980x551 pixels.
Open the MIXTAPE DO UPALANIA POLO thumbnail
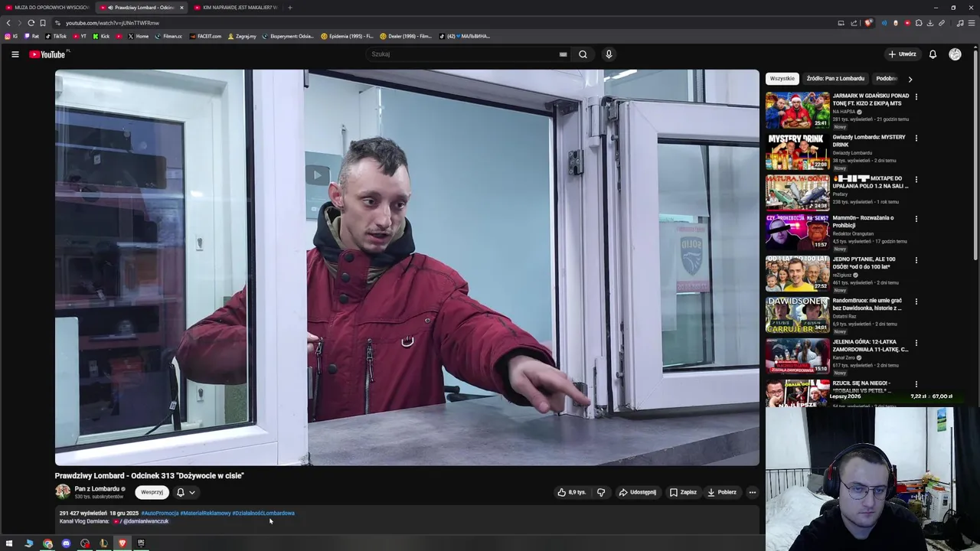[798, 193]
